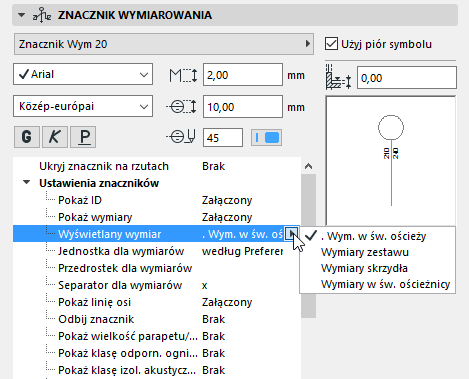Screen dimensions: 469x379
Task: Click the settings list scrollbar thumb
Action: [x=308, y=246]
